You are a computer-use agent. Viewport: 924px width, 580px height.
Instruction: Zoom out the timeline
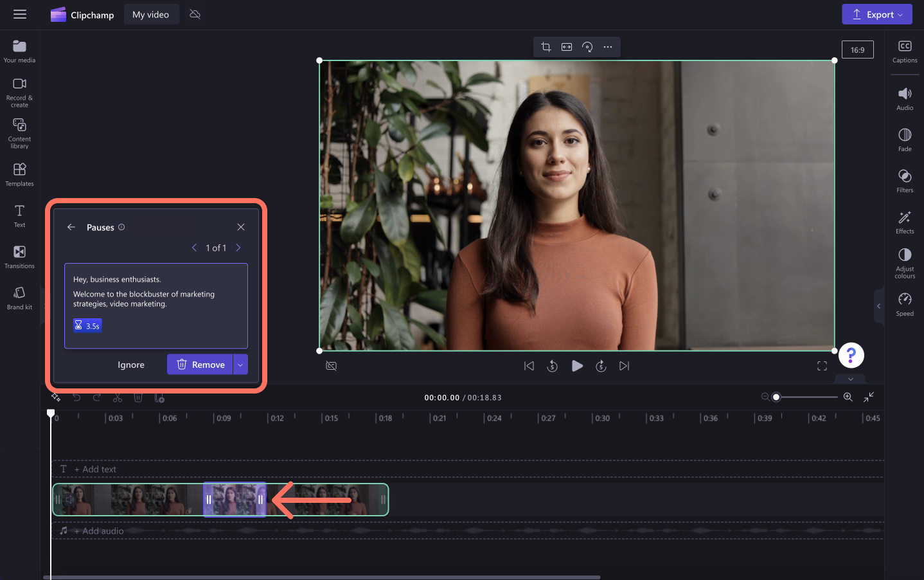765,397
